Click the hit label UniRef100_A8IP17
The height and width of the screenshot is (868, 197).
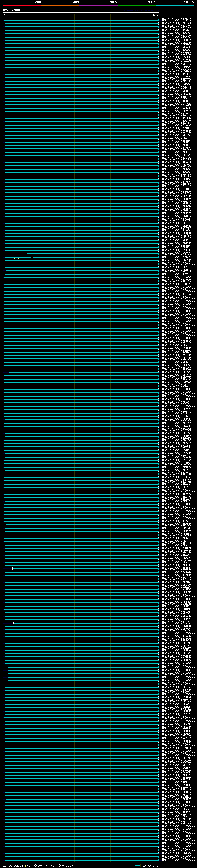click(176, 20)
